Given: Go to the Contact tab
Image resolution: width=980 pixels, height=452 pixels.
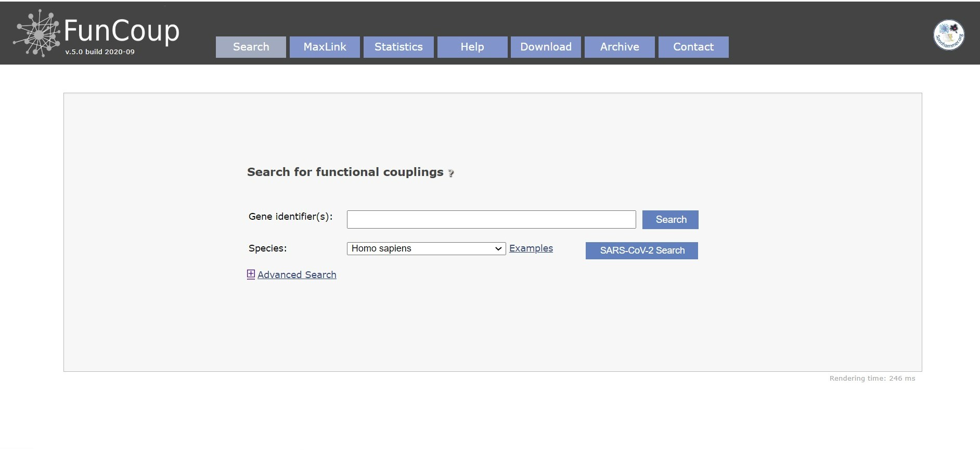Looking at the screenshot, I should (x=693, y=47).
